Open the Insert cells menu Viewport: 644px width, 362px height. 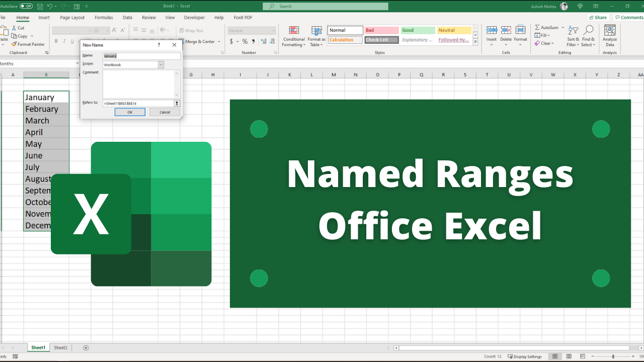point(492,36)
